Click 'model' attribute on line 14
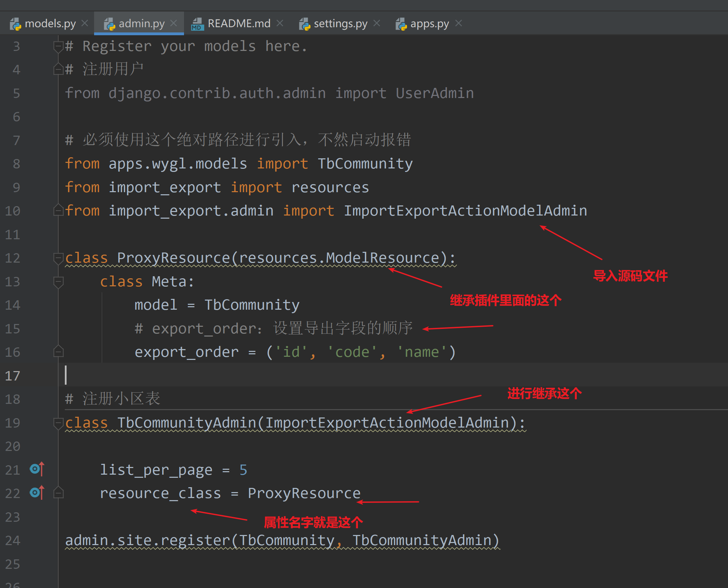The height and width of the screenshot is (588, 728). 156,305
